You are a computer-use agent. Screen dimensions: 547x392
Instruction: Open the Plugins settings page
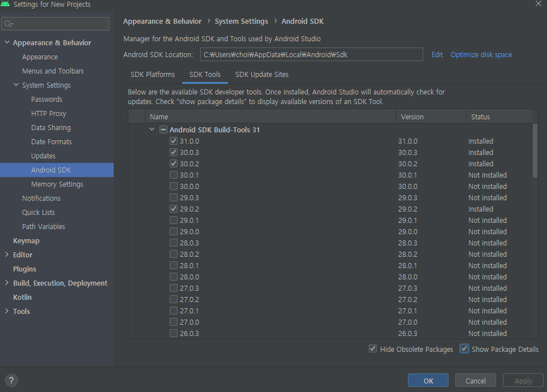pos(24,269)
